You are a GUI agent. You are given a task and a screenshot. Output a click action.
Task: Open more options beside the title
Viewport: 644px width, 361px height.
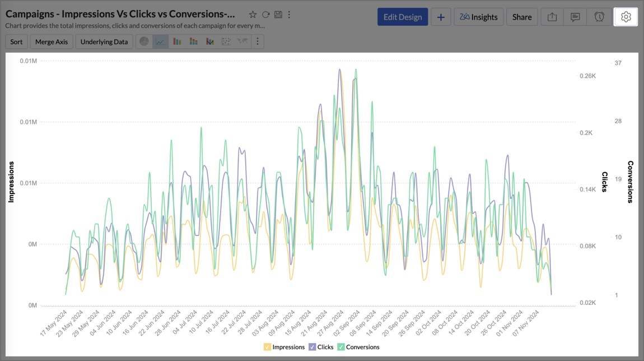pyautogui.click(x=289, y=15)
